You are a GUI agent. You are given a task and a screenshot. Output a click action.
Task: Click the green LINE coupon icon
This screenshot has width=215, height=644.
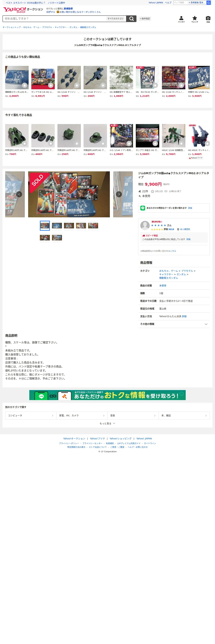click(x=143, y=208)
